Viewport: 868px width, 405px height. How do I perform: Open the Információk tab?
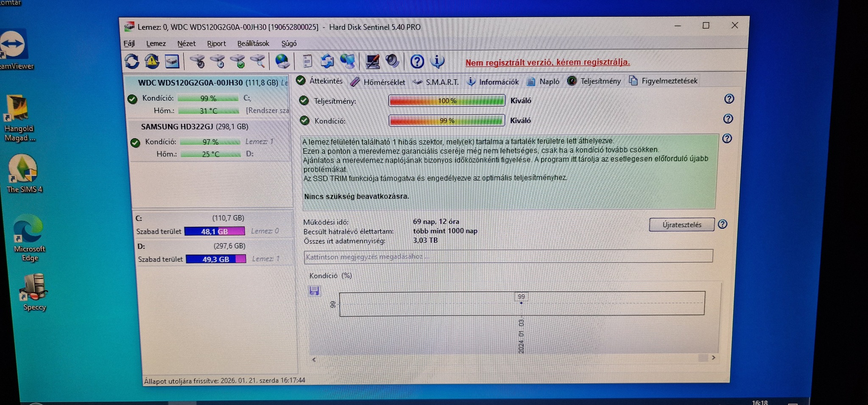click(493, 82)
